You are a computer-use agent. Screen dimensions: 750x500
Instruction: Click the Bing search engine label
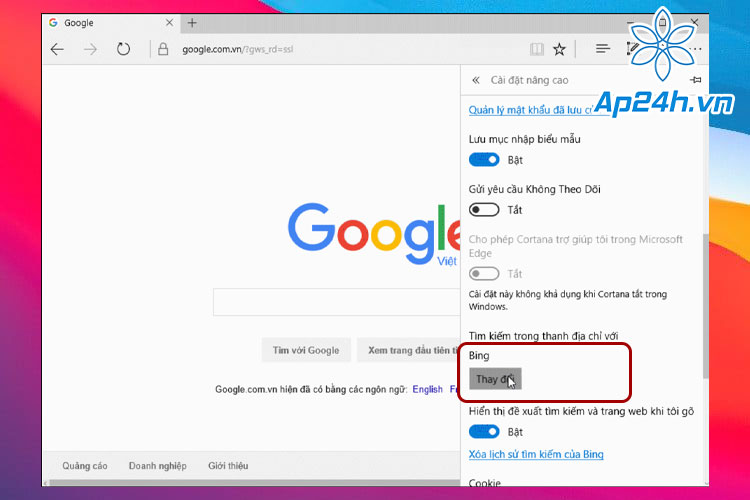click(479, 356)
